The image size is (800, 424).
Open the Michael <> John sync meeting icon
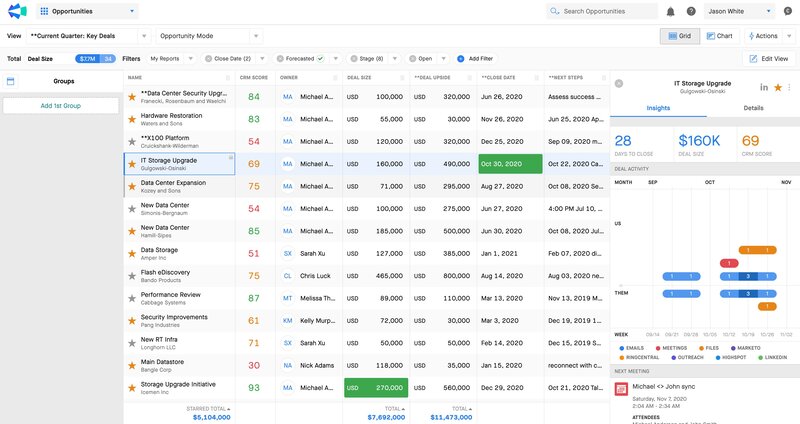621,389
